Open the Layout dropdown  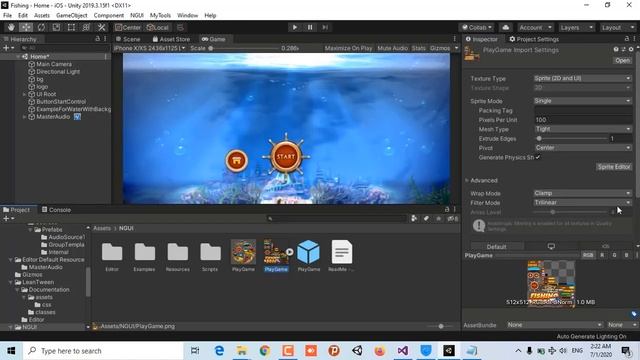click(617, 27)
